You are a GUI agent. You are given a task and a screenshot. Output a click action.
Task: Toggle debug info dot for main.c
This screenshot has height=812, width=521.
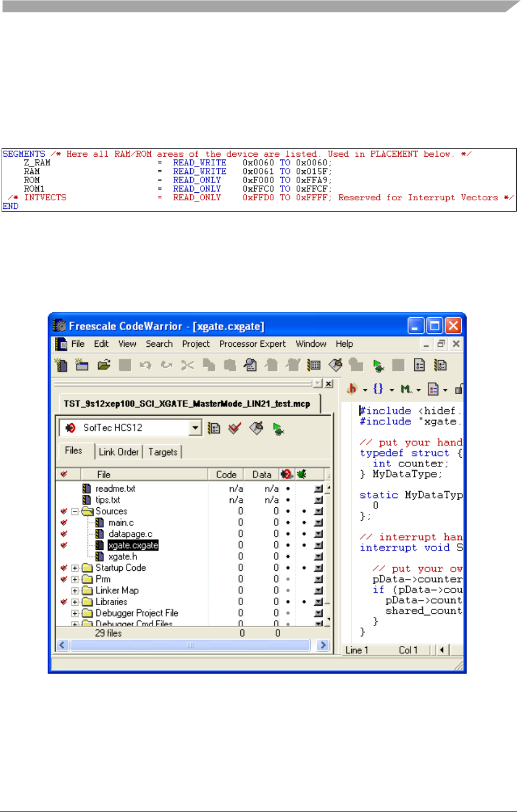tap(304, 522)
